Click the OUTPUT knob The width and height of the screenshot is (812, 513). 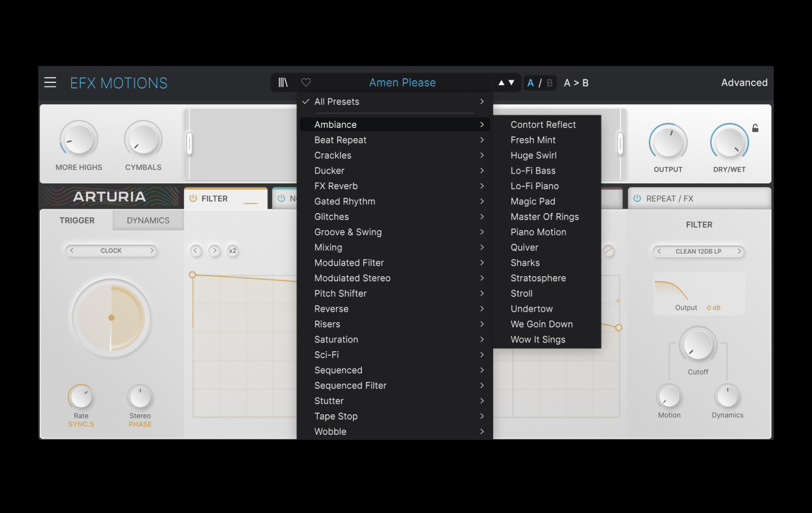pyautogui.click(x=668, y=142)
